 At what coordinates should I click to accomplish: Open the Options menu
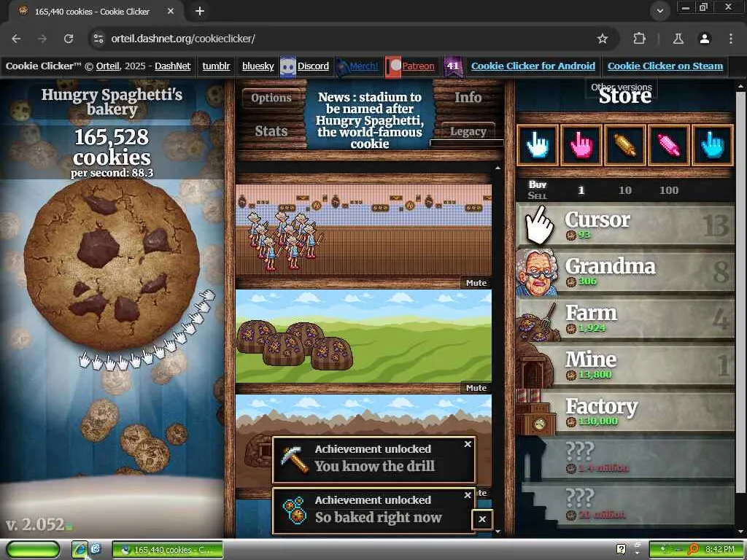click(x=271, y=98)
